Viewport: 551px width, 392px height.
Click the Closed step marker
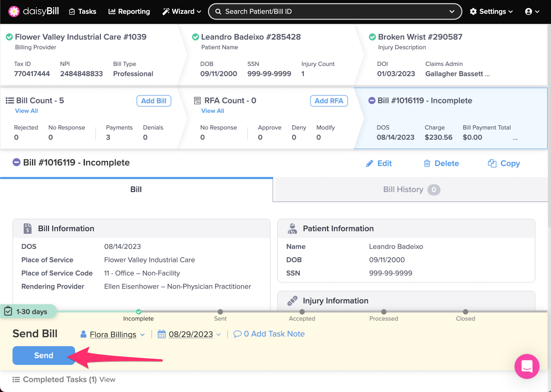(x=466, y=312)
